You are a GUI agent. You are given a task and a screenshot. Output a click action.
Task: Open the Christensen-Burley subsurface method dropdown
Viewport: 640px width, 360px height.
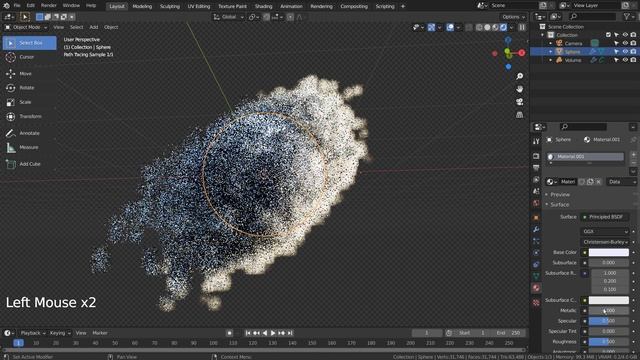click(x=604, y=242)
